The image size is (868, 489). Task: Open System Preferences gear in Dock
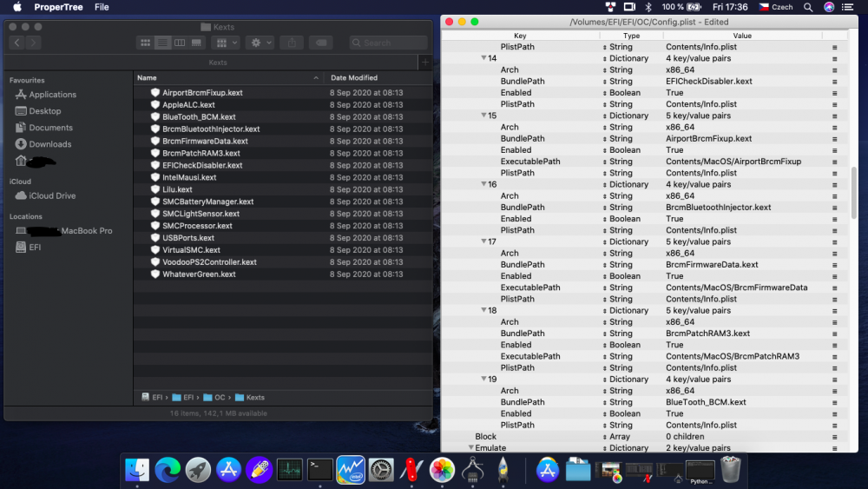[x=381, y=470]
